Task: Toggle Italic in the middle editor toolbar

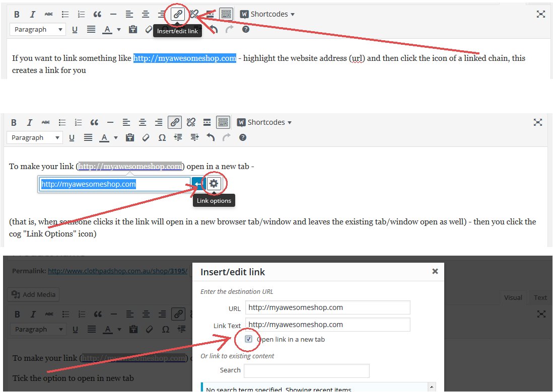Action: (30, 122)
